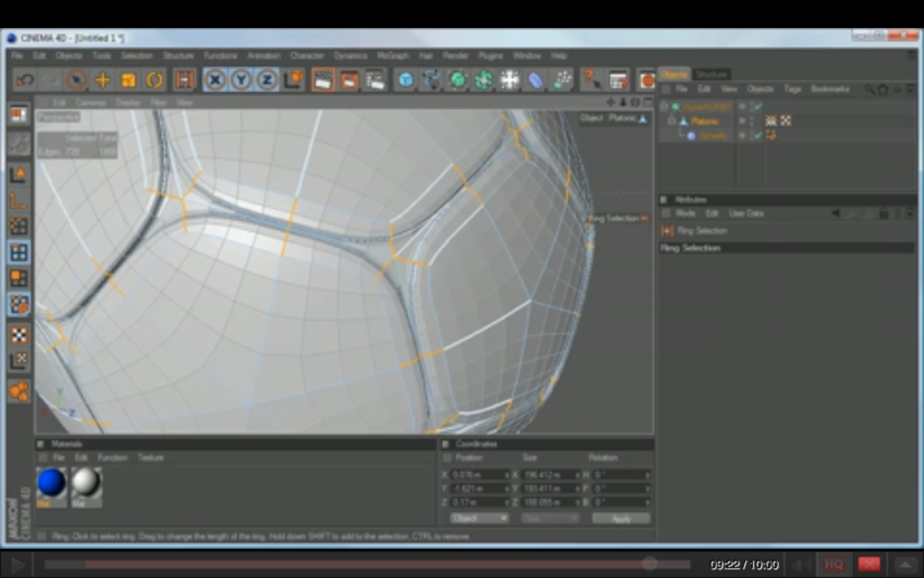Open the Materials Texture menu
Viewport: 924px width, 578px height.
click(x=151, y=458)
